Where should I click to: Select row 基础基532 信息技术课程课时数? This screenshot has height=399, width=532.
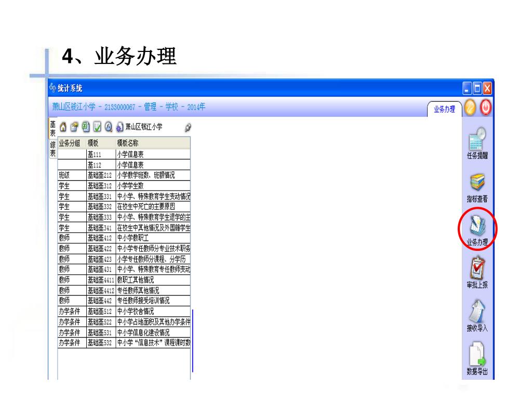pyautogui.click(x=124, y=343)
